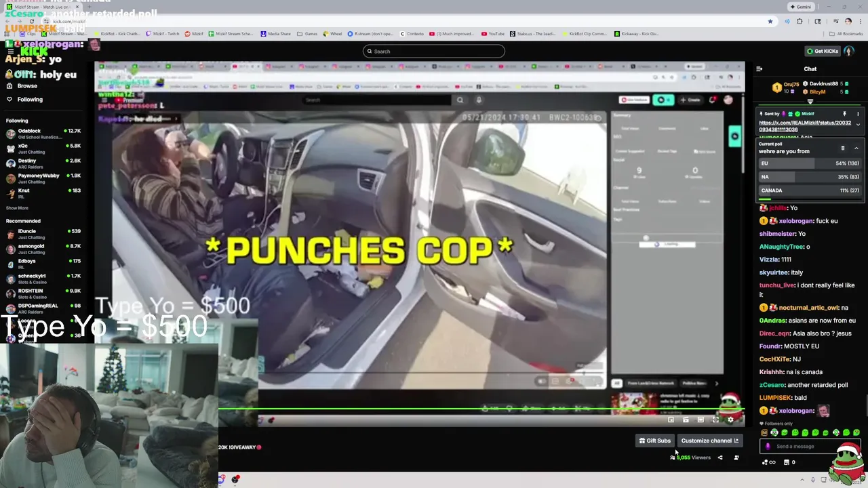
Task: Open Following in the sidebar
Action: tap(24, 100)
